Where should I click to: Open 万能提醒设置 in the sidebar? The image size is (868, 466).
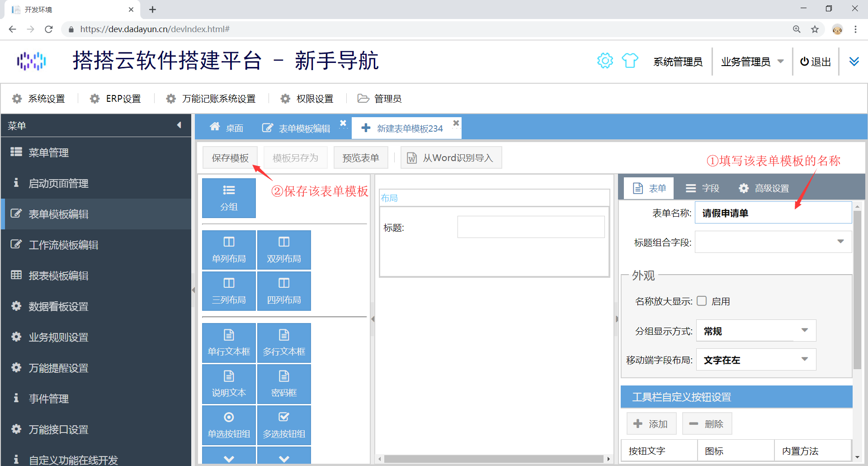coord(96,368)
